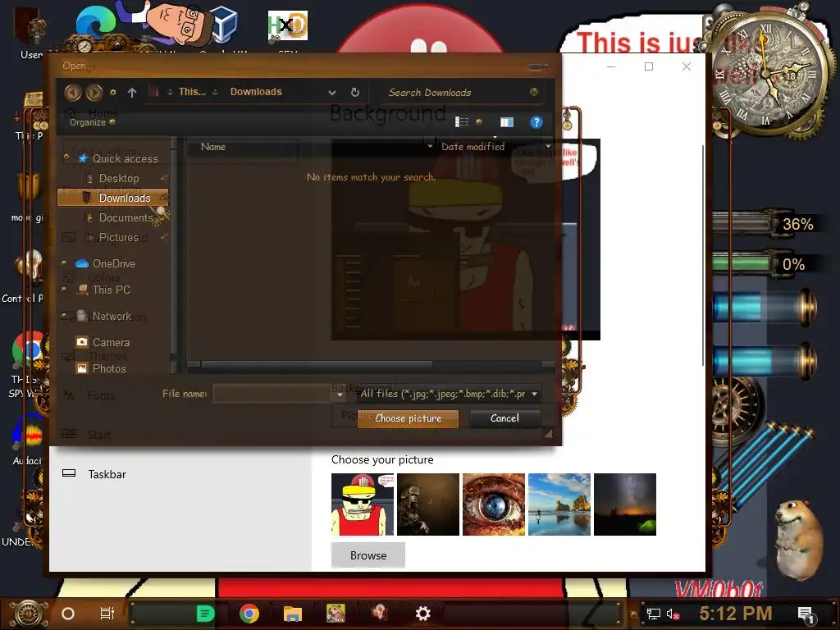Go back using the Open dialog's back arrow
This screenshot has height=630, width=840.
click(x=73, y=93)
